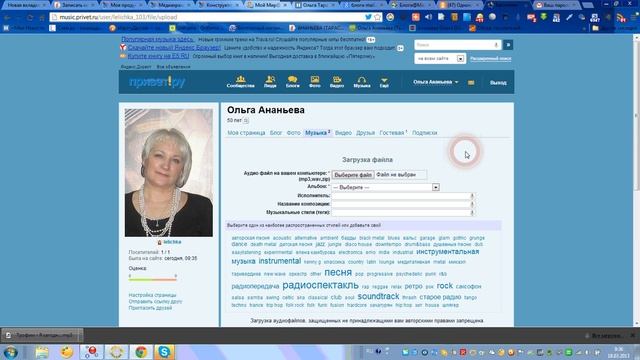Open Сообщества section in site navigation

pyautogui.click(x=240, y=82)
